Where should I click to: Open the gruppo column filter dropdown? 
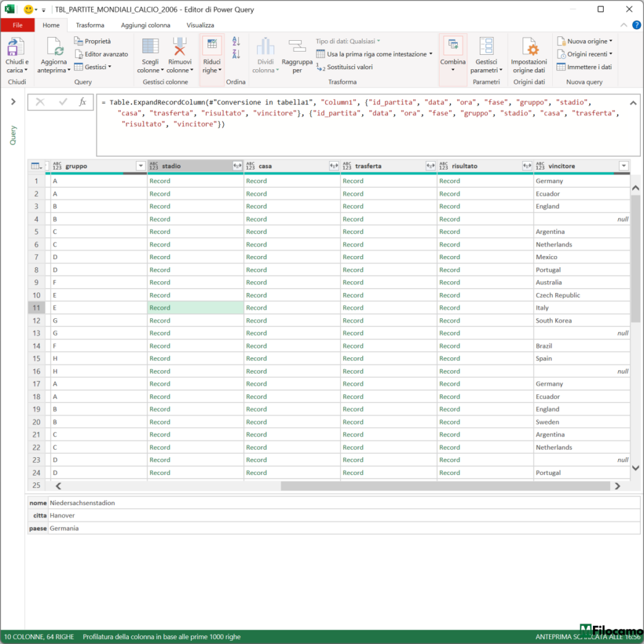[x=141, y=166]
